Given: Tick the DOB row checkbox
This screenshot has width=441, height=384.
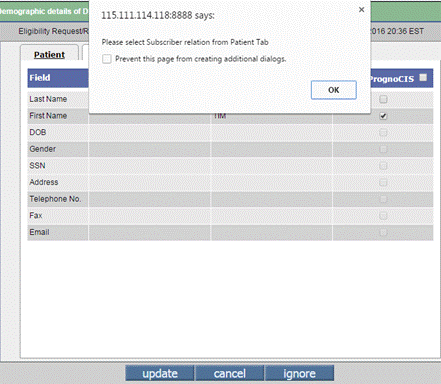Looking at the screenshot, I should (x=383, y=132).
